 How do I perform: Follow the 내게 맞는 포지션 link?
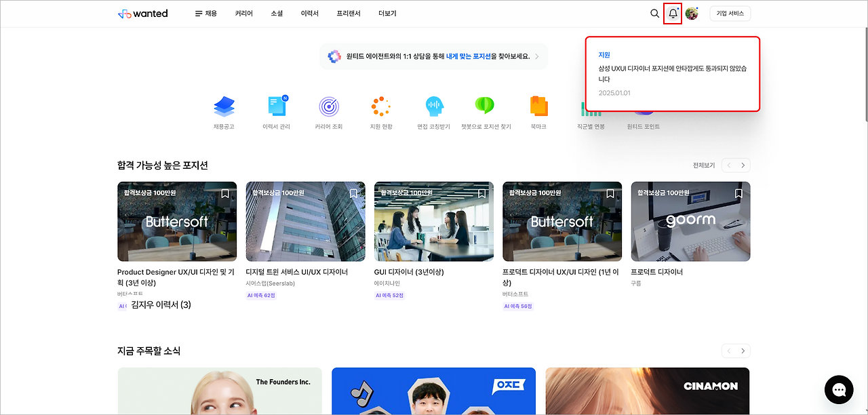click(x=468, y=56)
